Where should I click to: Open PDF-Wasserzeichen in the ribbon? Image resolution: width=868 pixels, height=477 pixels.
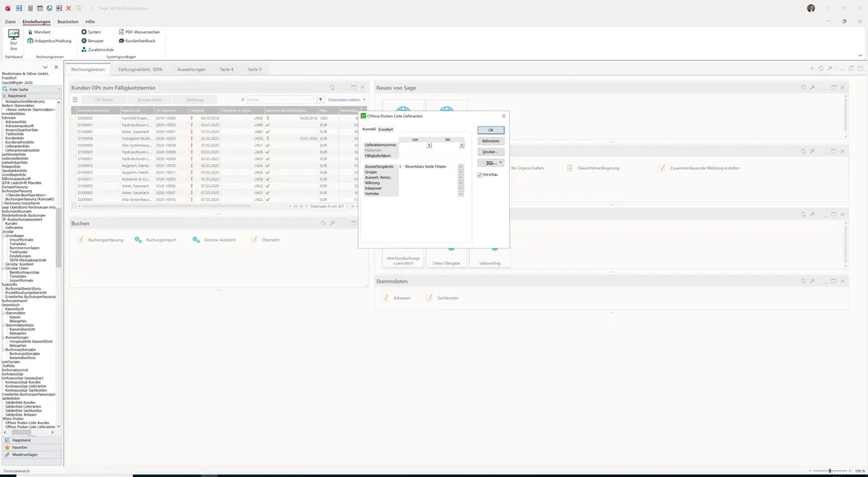click(138, 32)
